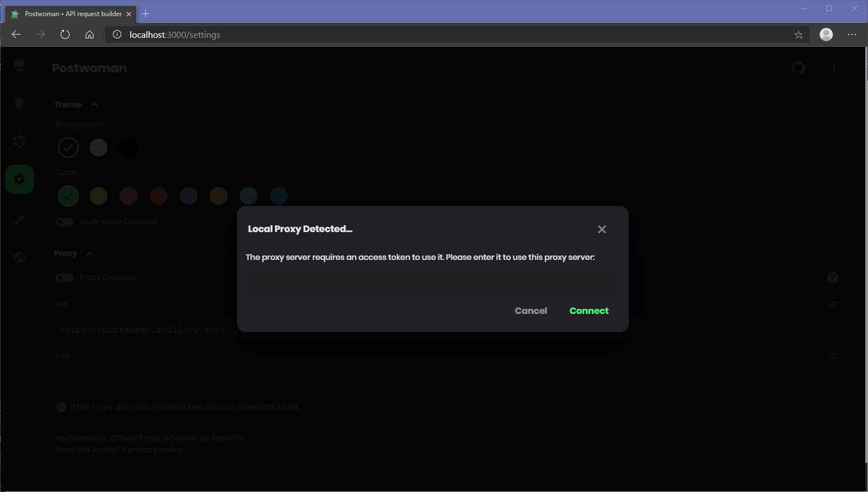Screen dimensions: 868x492
Task: Close the Local Proxy Detected dialog
Action: [x=601, y=229]
